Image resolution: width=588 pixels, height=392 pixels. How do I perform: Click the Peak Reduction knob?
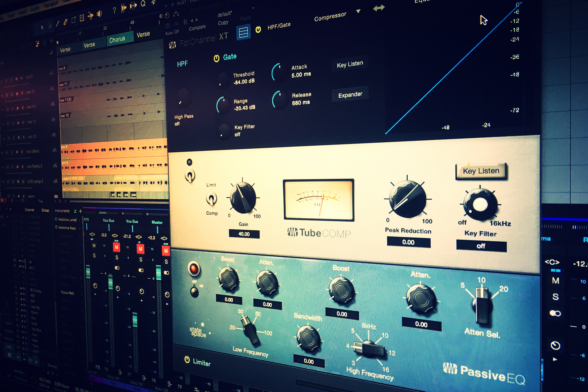point(408,199)
